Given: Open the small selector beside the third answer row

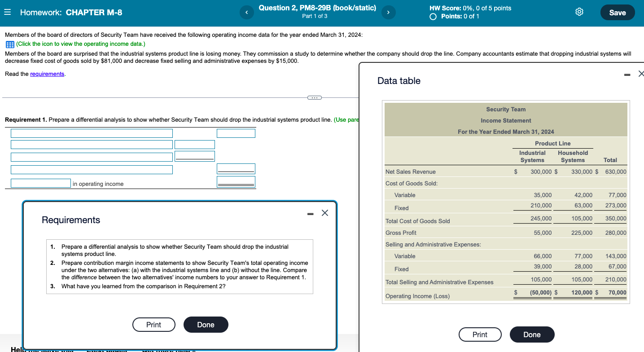Looking at the screenshot, I should pyautogui.click(x=194, y=156).
